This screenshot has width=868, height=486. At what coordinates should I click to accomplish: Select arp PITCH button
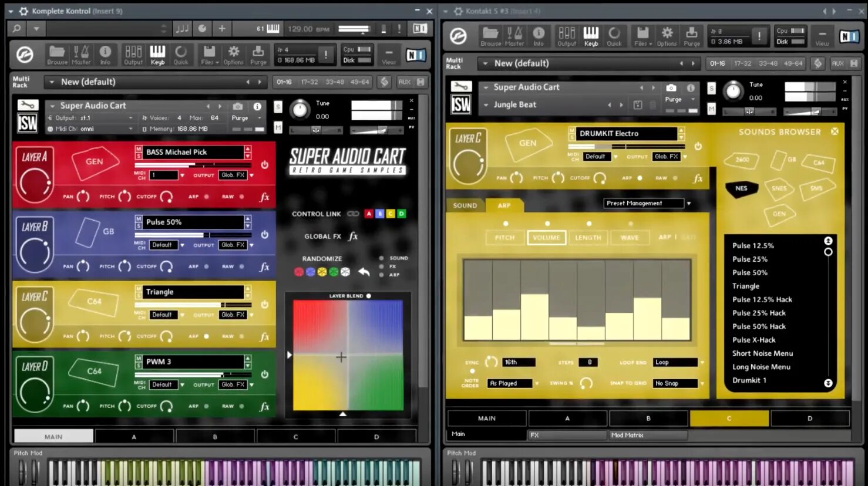[x=504, y=238]
